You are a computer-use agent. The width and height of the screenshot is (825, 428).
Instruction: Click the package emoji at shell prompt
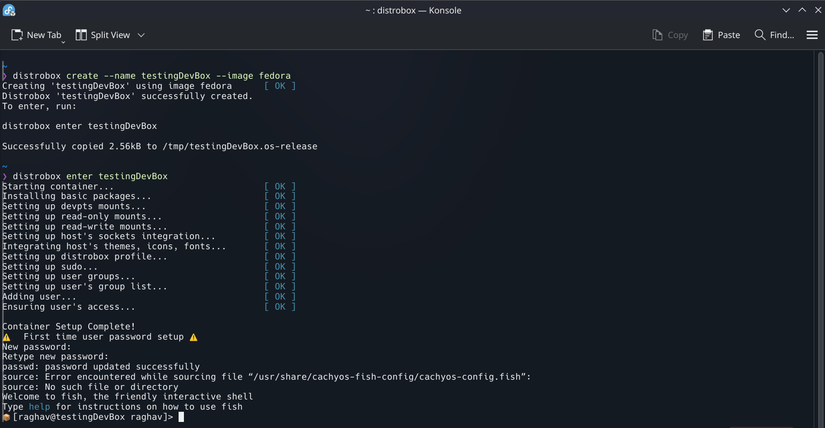pos(6,417)
